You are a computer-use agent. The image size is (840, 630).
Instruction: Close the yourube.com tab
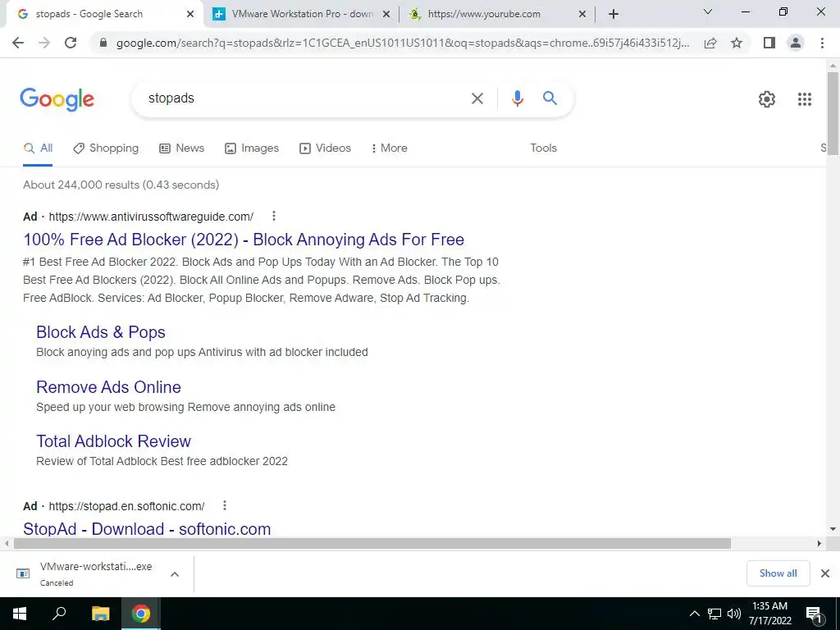tap(582, 14)
